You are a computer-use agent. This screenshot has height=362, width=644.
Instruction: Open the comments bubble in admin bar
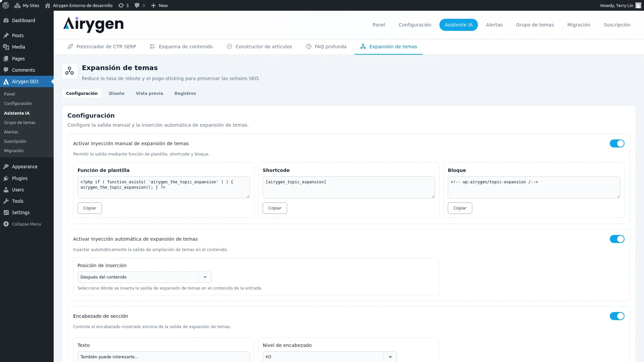click(x=137, y=5)
